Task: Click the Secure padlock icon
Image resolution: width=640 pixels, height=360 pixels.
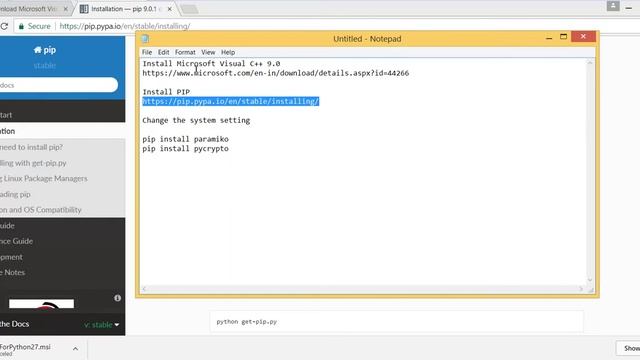Action: (21, 26)
